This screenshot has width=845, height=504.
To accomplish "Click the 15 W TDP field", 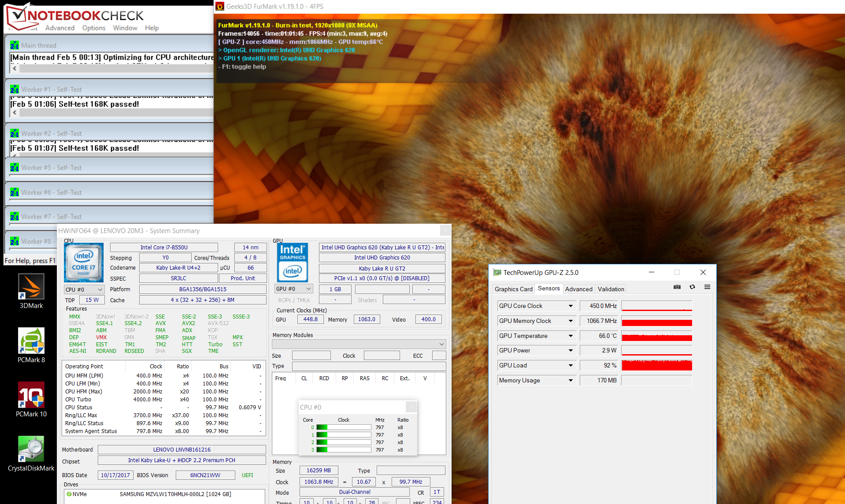I will tap(92, 300).
